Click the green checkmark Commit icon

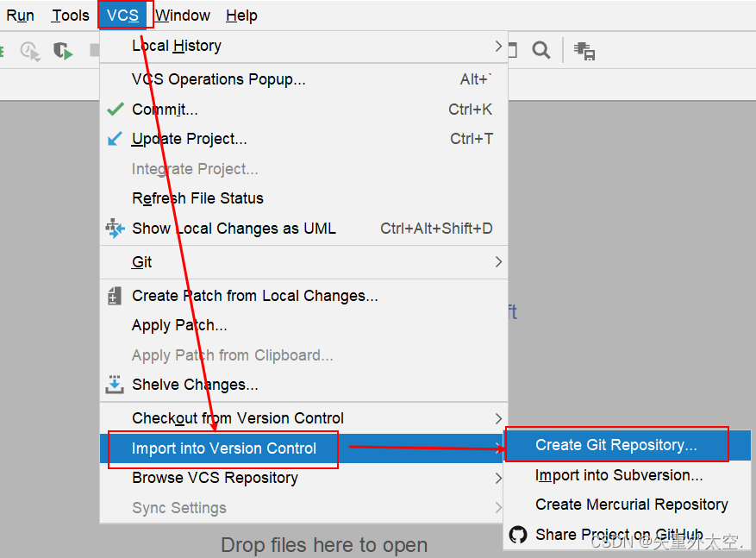tap(116, 109)
